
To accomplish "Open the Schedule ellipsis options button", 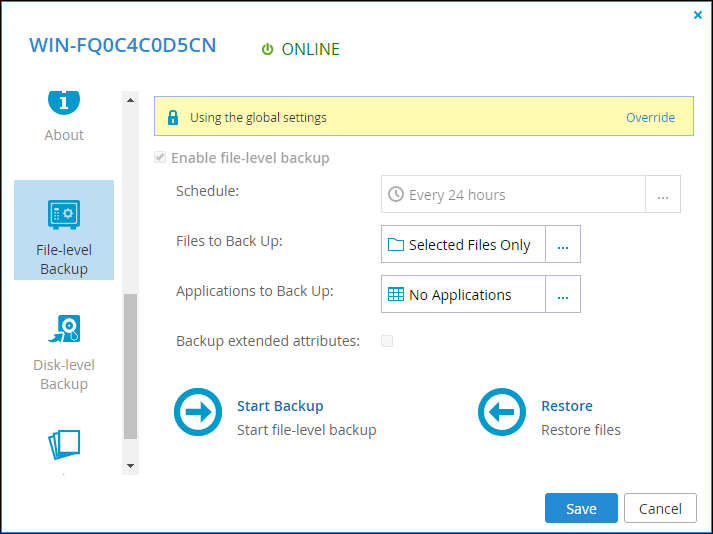I will (x=663, y=194).
